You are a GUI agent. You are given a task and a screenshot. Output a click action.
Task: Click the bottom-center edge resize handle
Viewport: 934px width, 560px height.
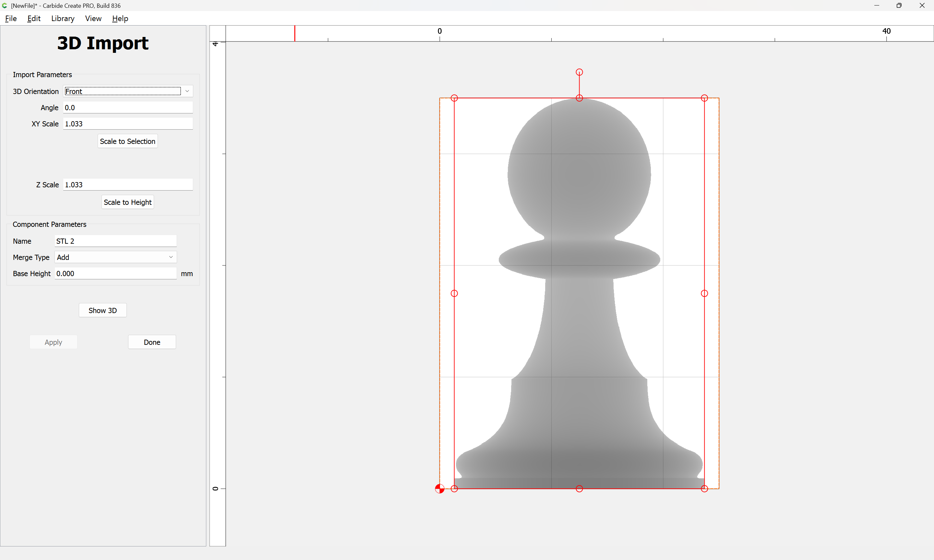tap(579, 489)
